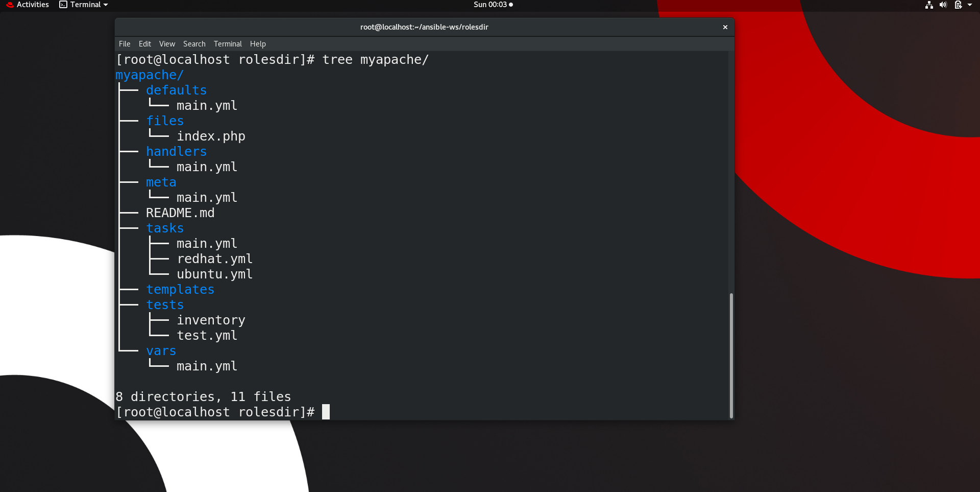This screenshot has width=980, height=492.
Task: Click the 'test.yml' file name
Action: (207, 336)
